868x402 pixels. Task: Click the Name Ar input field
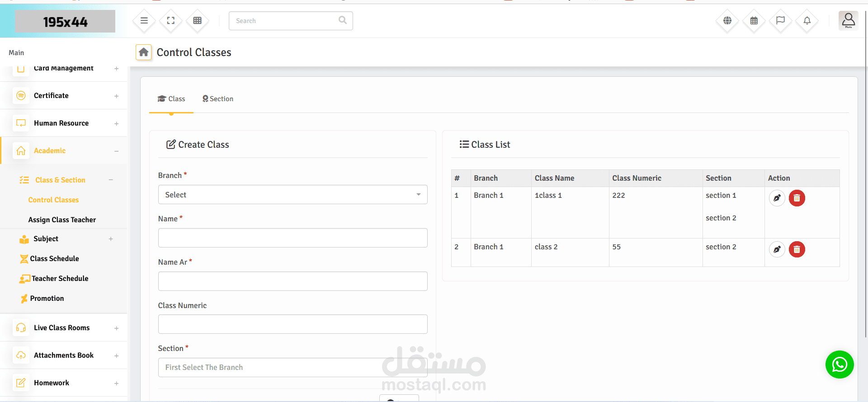[292, 281]
